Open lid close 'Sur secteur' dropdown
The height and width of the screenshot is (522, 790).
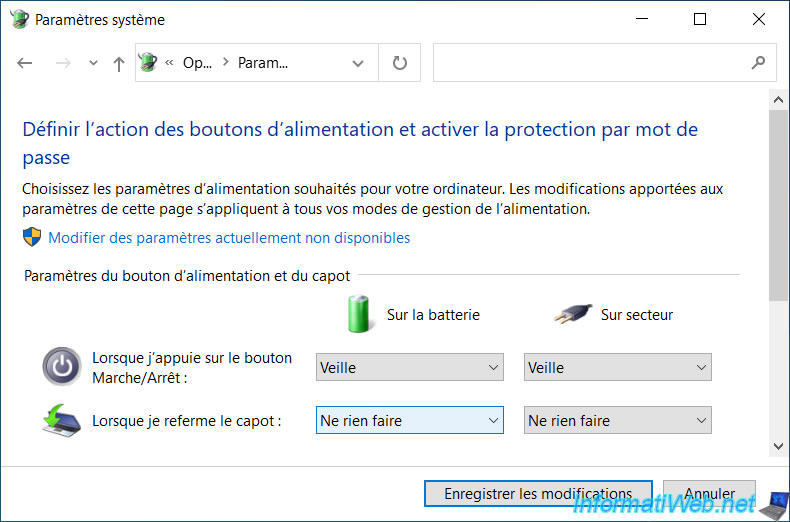tap(618, 420)
